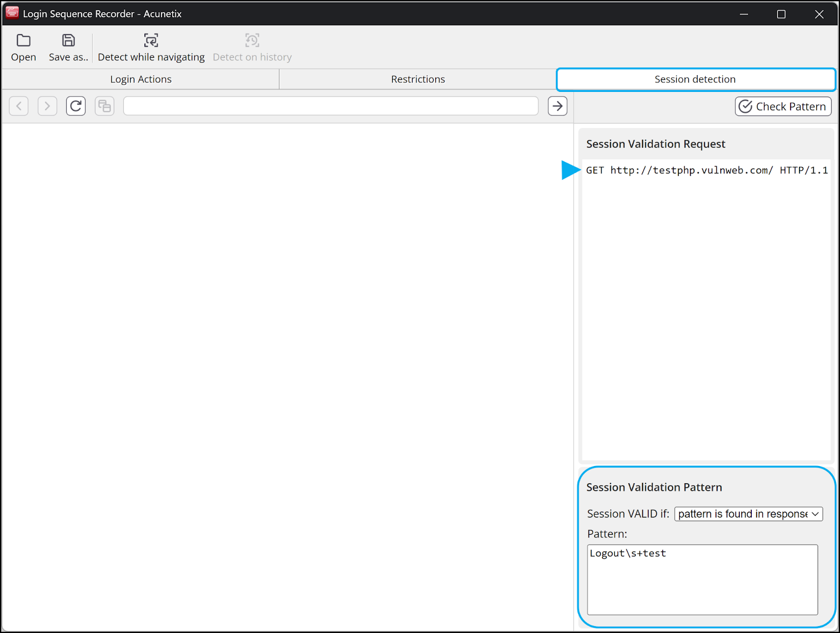This screenshot has width=840, height=633.
Task: Expand the Session VALID if dropdown
Action: click(x=749, y=514)
